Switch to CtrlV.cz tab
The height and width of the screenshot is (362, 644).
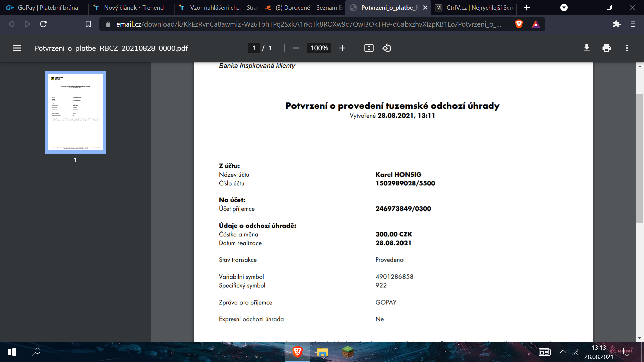click(476, 7)
